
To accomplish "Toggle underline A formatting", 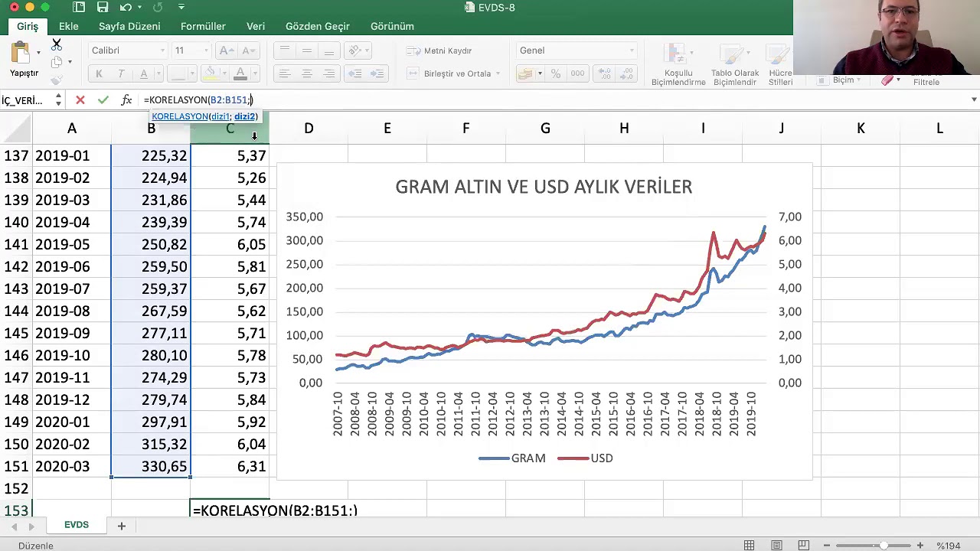I will click(x=143, y=73).
